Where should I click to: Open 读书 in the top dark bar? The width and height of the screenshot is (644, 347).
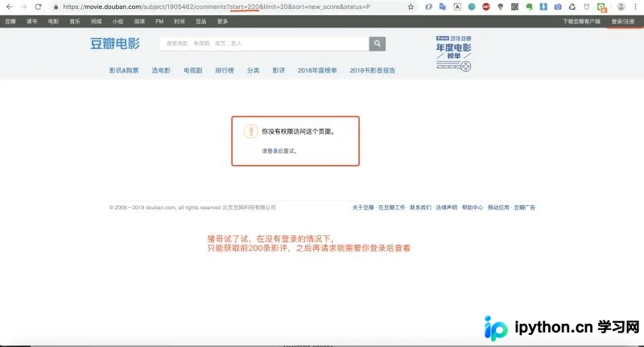[x=31, y=22]
